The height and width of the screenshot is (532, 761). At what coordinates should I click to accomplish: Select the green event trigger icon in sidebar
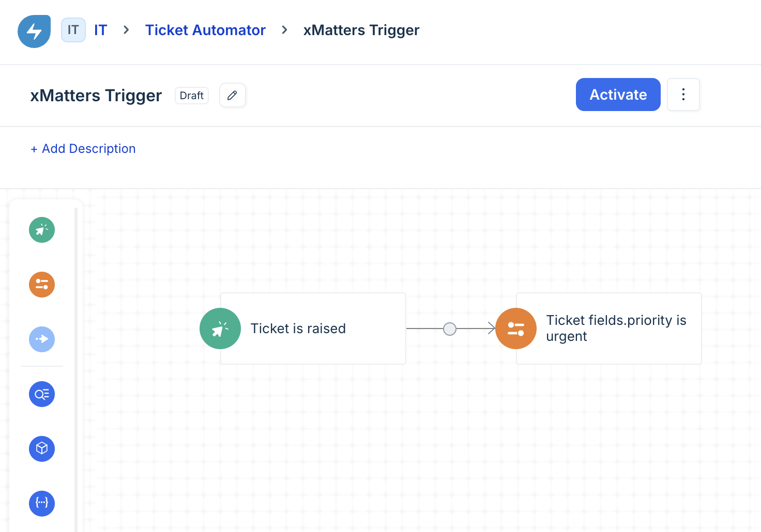click(x=42, y=230)
